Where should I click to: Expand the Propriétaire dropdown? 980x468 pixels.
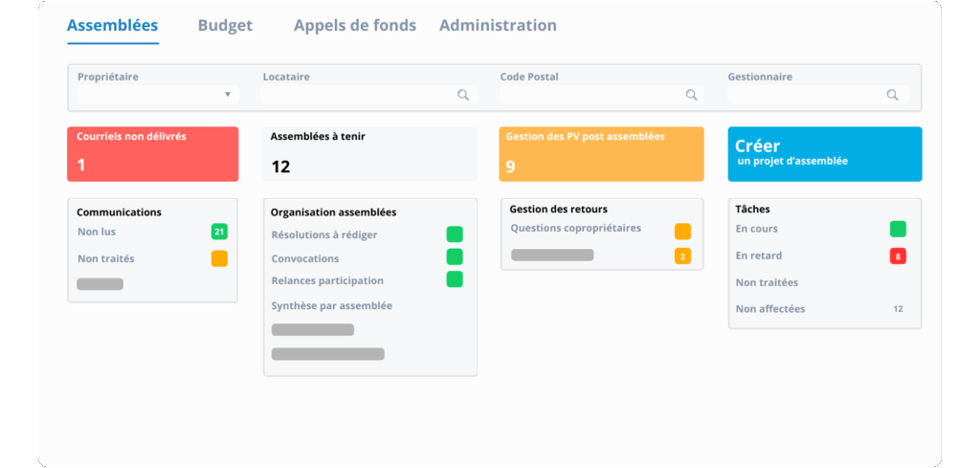[x=157, y=95]
